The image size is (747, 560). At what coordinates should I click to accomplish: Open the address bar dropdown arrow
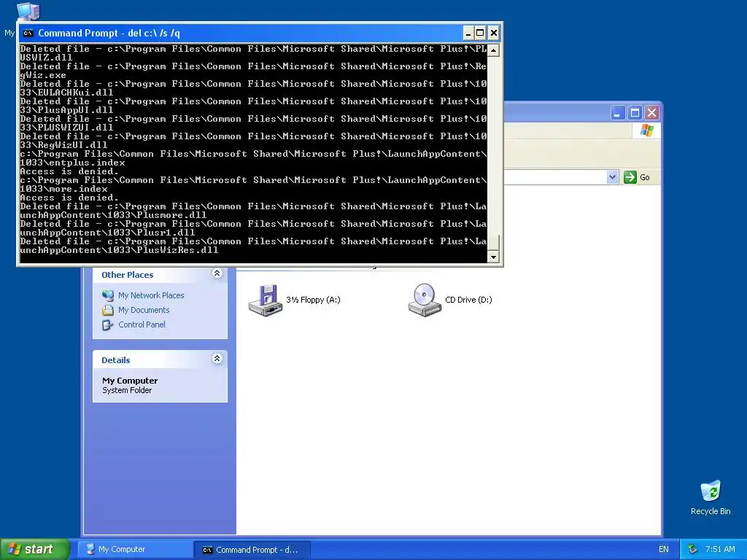click(613, 177)
